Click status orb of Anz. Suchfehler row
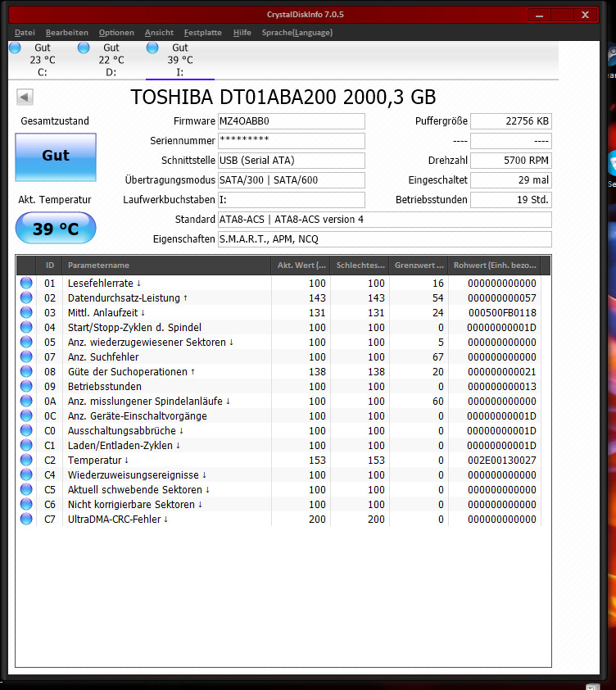616x690 pixels. coord(26,356)
